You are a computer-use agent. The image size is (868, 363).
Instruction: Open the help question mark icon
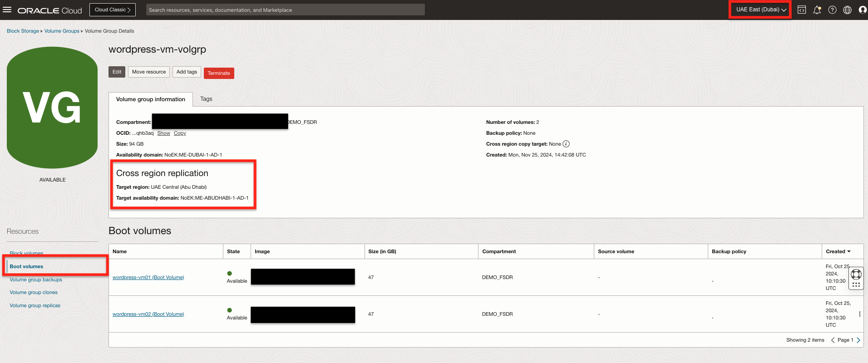pyautogui.click(x=832, y=10)
